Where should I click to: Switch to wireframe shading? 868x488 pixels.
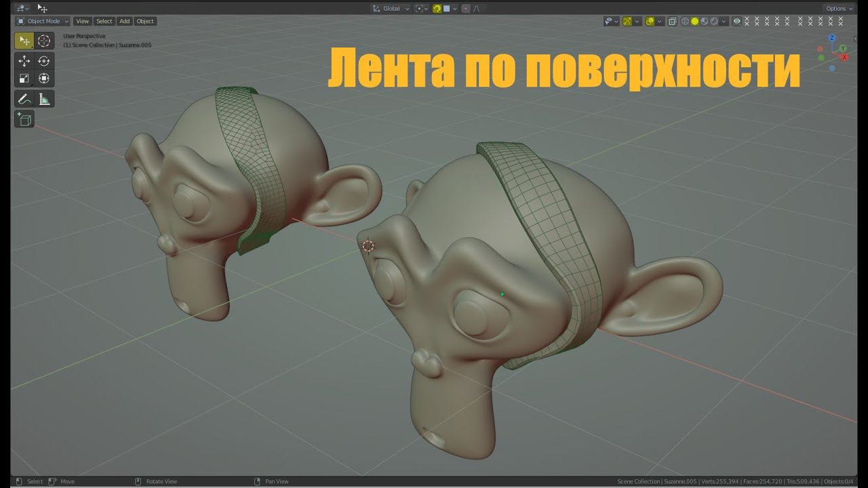point(685,21)
